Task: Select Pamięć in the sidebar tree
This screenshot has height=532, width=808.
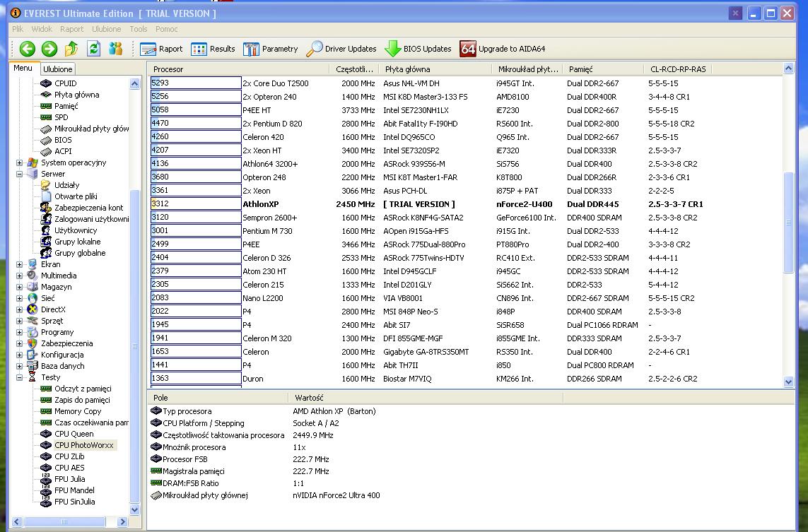Action: (x=66, y=106)
